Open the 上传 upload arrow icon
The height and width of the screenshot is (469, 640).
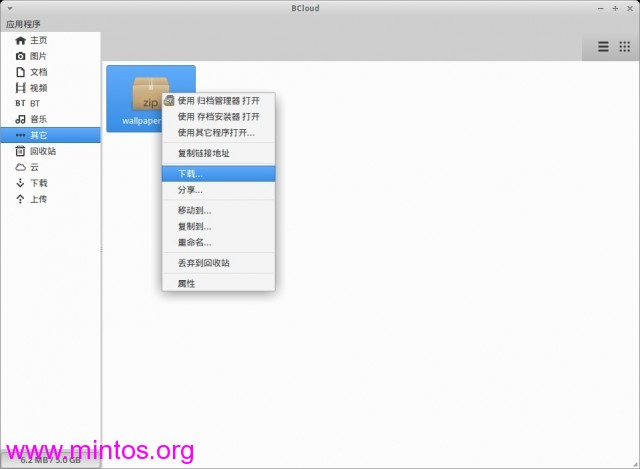tap(20, 199)
